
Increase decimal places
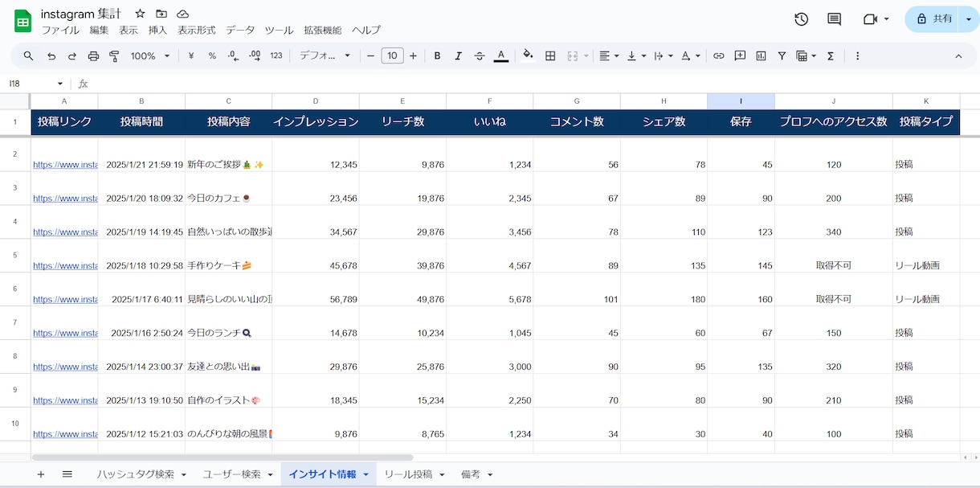click(x=255, y=56)
